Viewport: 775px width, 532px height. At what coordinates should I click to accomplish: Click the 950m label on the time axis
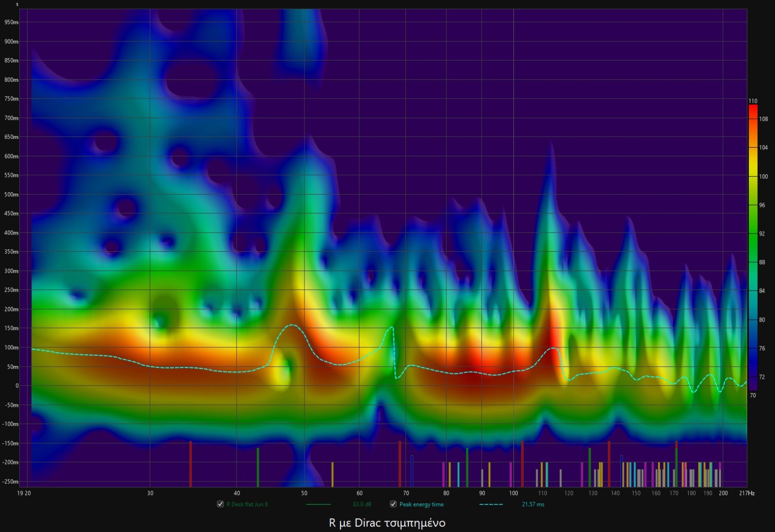pos(11,22)
